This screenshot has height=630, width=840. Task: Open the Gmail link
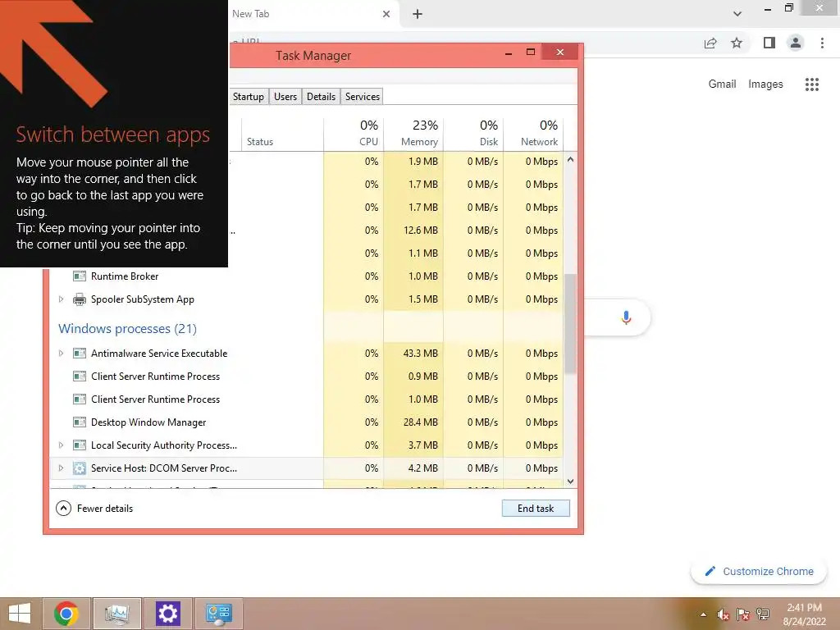click(x=722, y=84)
